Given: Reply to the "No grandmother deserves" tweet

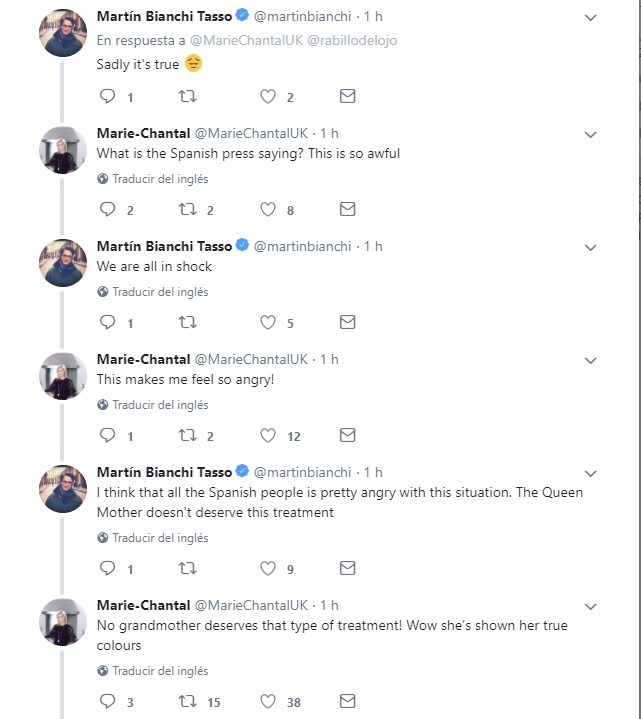Looking at the screenshot, I should [110, 702].
